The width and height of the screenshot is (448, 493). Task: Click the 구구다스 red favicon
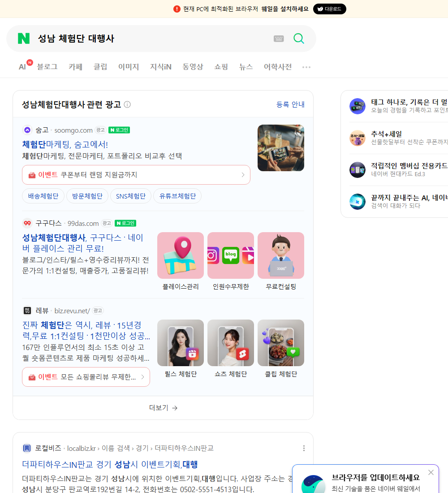click(x=27, y=223)
